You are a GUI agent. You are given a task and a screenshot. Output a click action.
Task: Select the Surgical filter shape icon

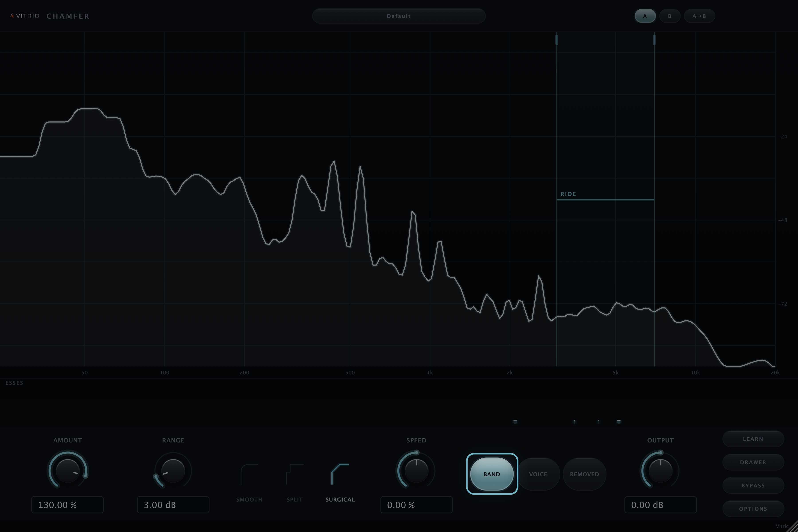(x=340, y=474)
